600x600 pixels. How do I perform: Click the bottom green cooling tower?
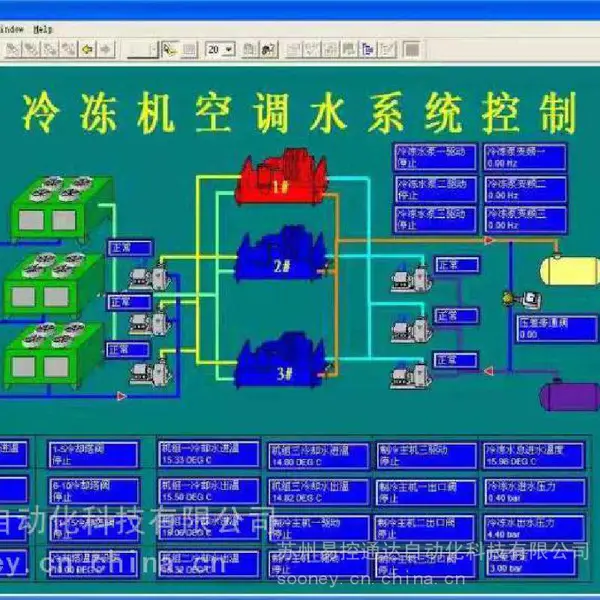[54, 354]
